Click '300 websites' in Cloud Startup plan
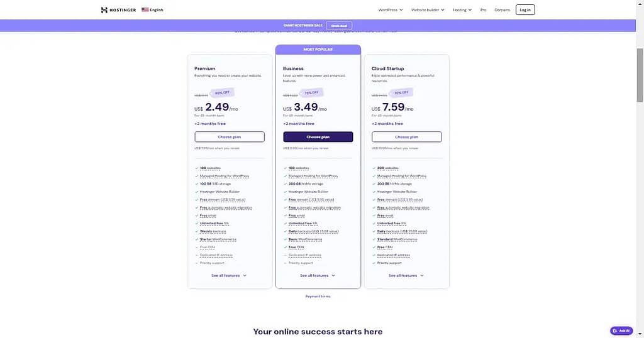This screenshot has width=644, height=338. pyautogui.click(x=387, y=168)
